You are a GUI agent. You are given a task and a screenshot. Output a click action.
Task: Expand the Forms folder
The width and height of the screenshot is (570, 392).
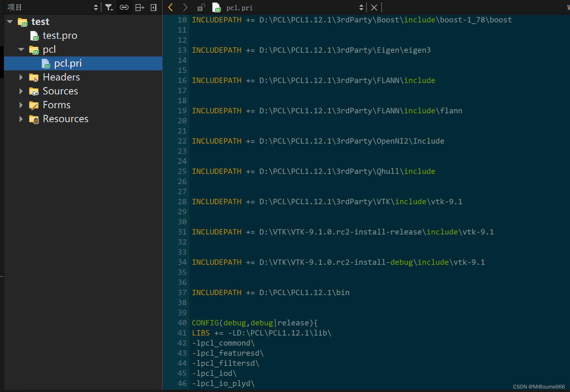[x=21, y=105]
